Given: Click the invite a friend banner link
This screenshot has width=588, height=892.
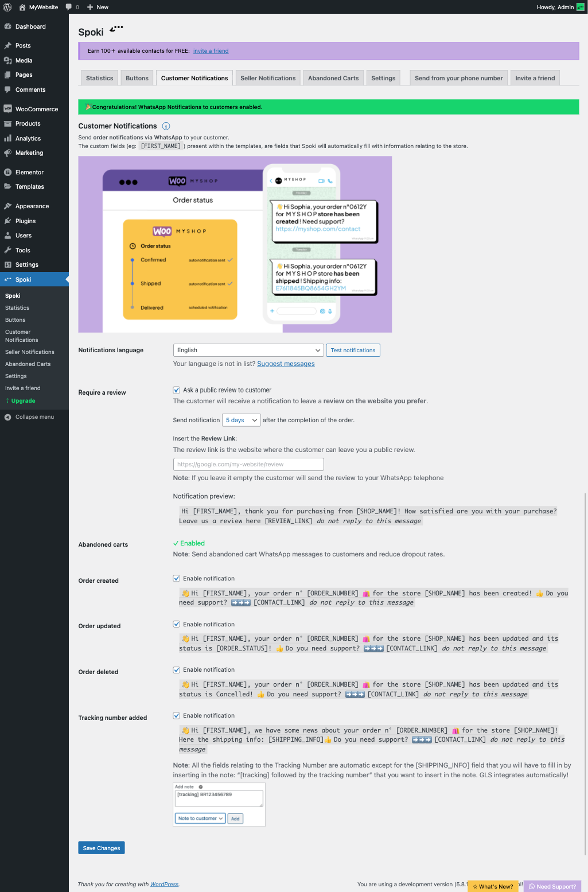Looking at the screenshot, I should point(211,51).
